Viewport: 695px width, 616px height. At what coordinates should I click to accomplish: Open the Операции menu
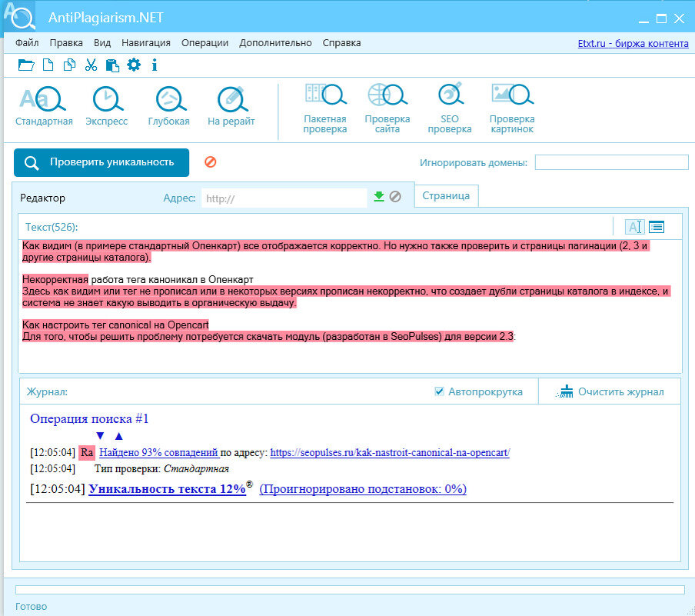[205, 43]
